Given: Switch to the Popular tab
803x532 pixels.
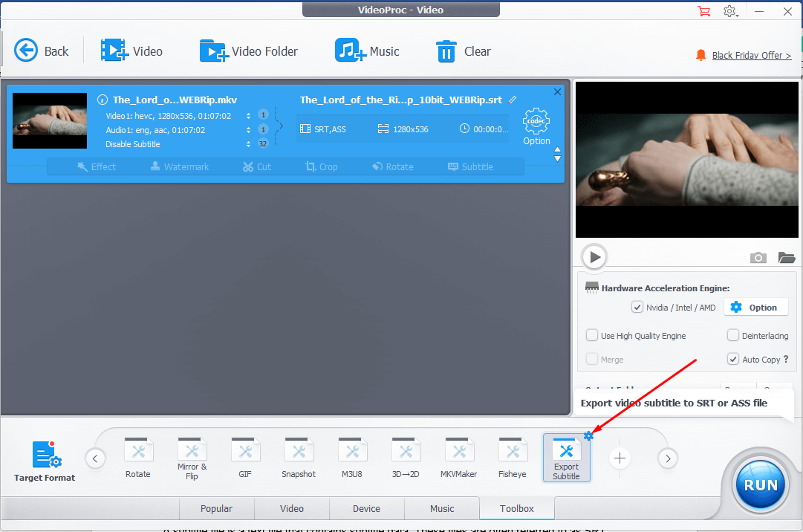Looking at the screenshot, I should pos(216,509).
